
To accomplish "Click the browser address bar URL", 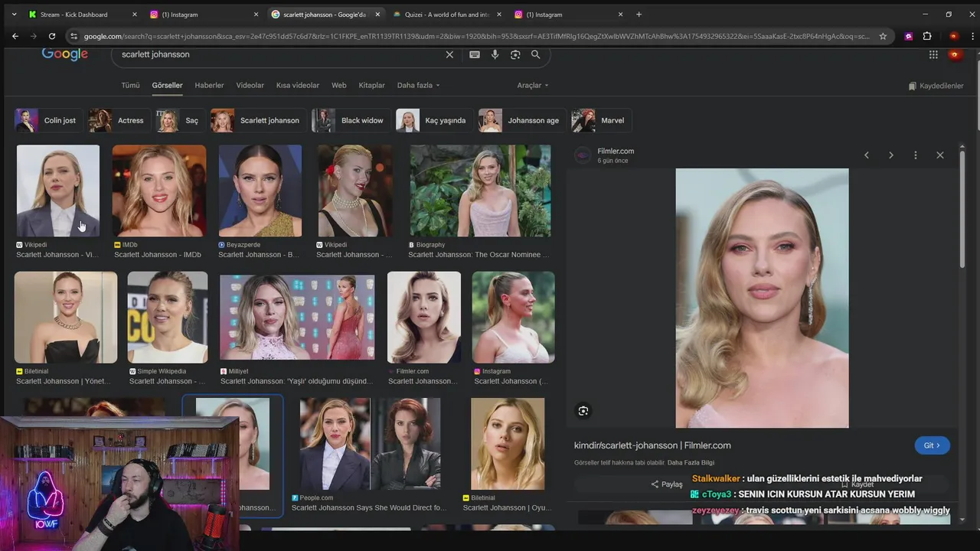I will pyautogui.click(x=475, y=36).
